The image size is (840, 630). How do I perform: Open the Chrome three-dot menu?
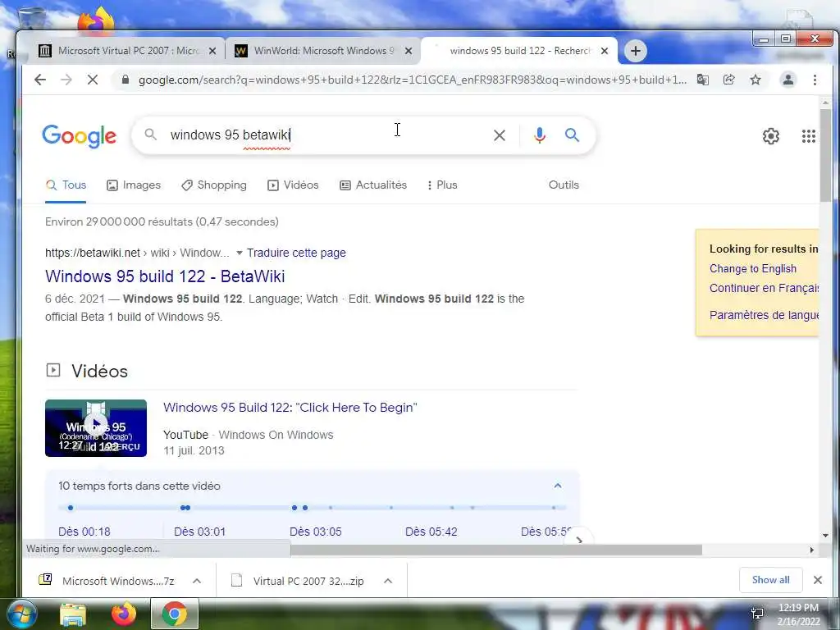pyautogui.click(x=815, y=80)
